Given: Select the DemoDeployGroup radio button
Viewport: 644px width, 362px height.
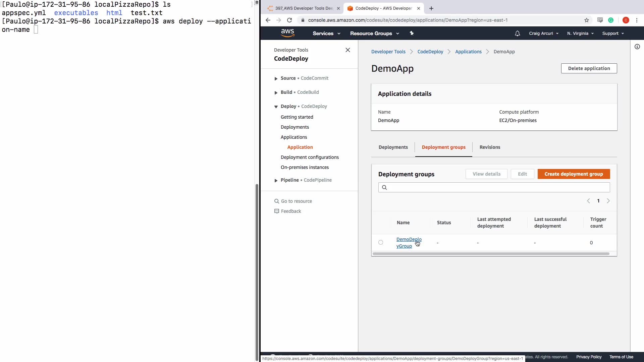Looking at the screenshot, I should point(380,242).
